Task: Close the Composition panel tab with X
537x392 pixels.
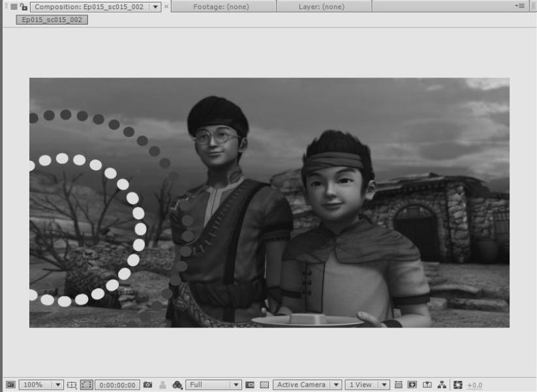Action: 166,7
